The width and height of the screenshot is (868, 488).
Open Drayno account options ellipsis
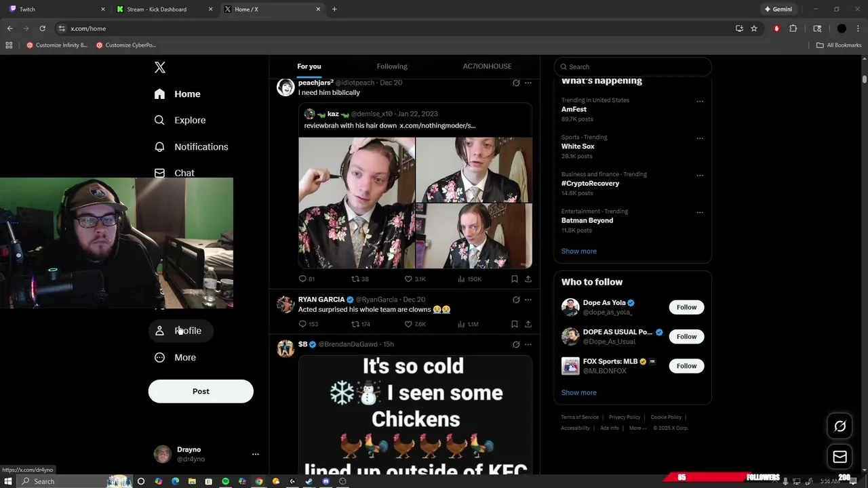(255, 454)
